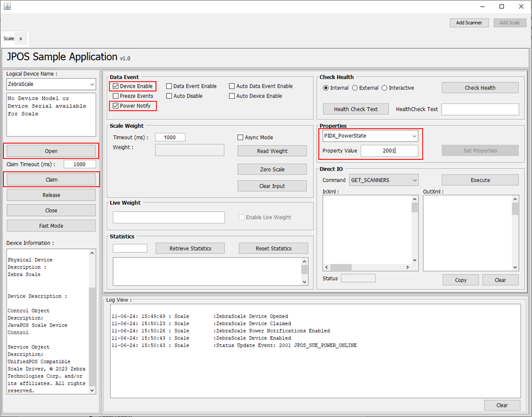
Task: Click the Java application icon in title bar
Action: (x=7, y=7)
